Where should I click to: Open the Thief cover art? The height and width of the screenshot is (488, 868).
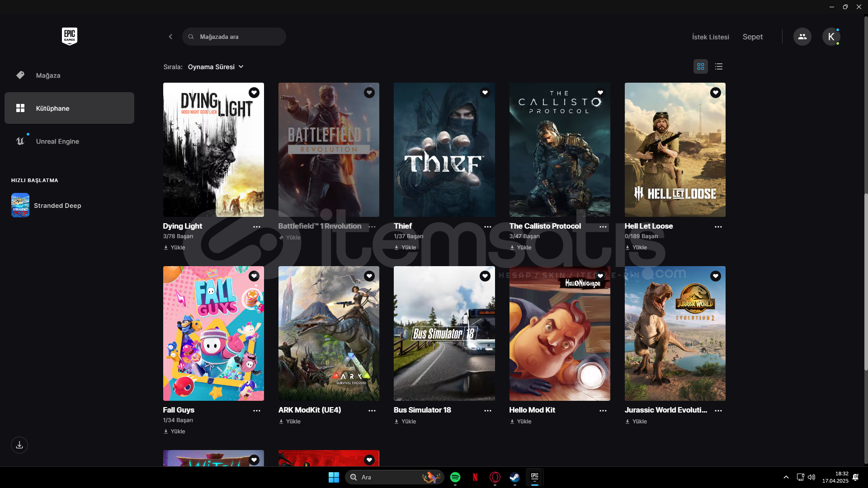[x=444, y=150]
